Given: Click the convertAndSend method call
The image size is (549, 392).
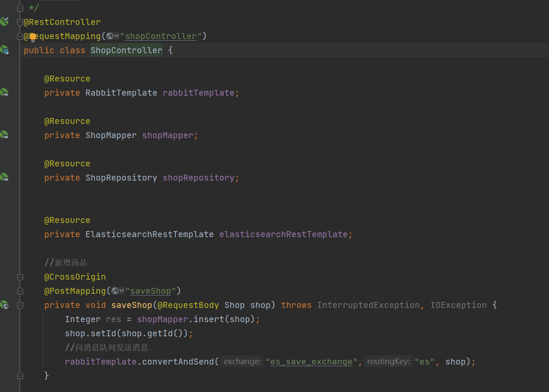Looking at the screenshot, I should (x=178, y=362).
